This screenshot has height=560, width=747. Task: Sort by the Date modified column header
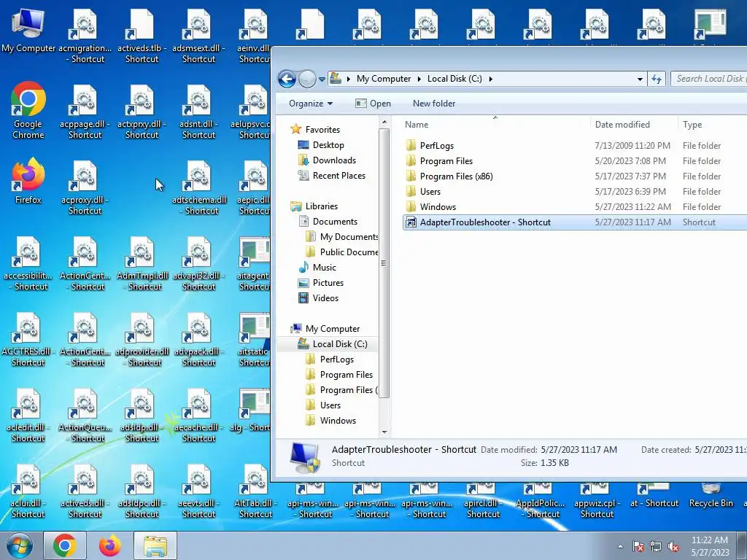633,124
